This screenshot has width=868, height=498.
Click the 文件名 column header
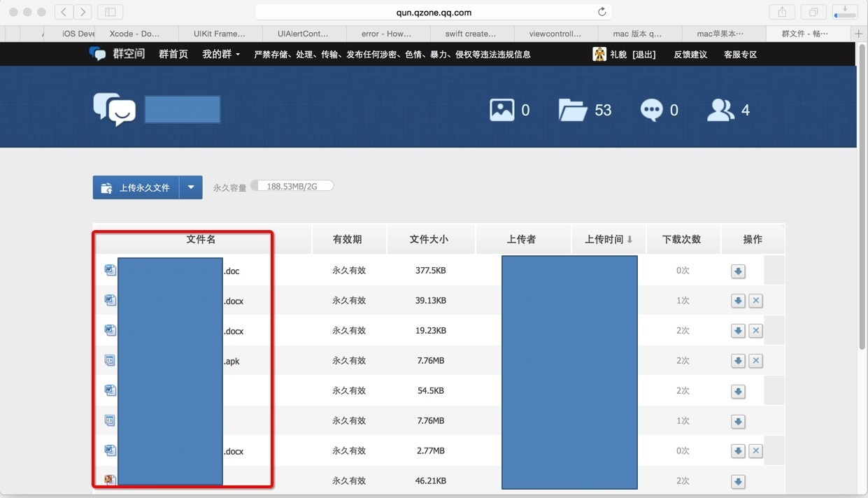201,239
